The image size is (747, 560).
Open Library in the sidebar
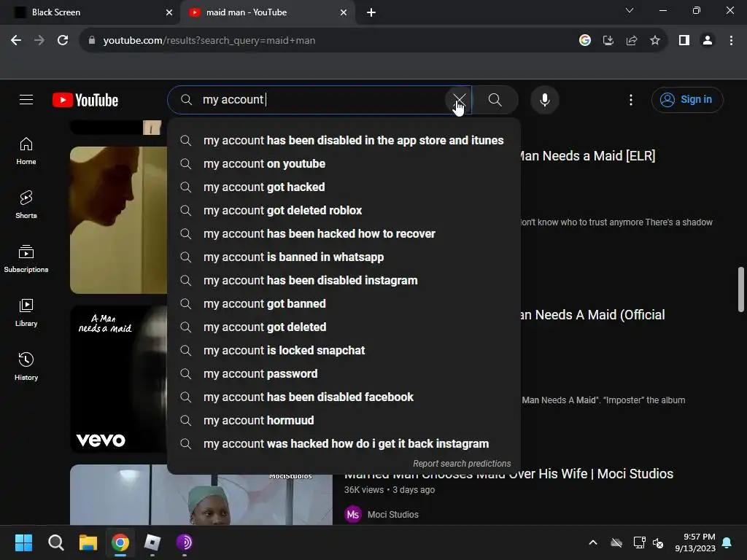click(26, 313)
